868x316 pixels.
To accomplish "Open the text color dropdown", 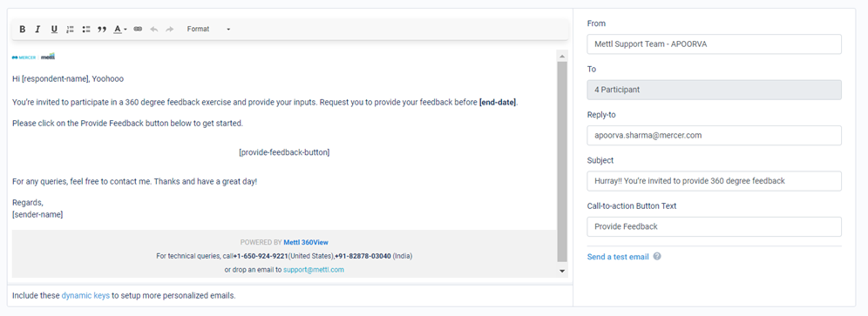I will (120, 30).
